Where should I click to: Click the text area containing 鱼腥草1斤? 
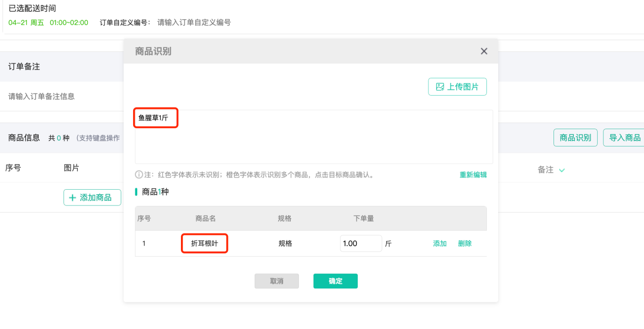(x=313, y=137)
